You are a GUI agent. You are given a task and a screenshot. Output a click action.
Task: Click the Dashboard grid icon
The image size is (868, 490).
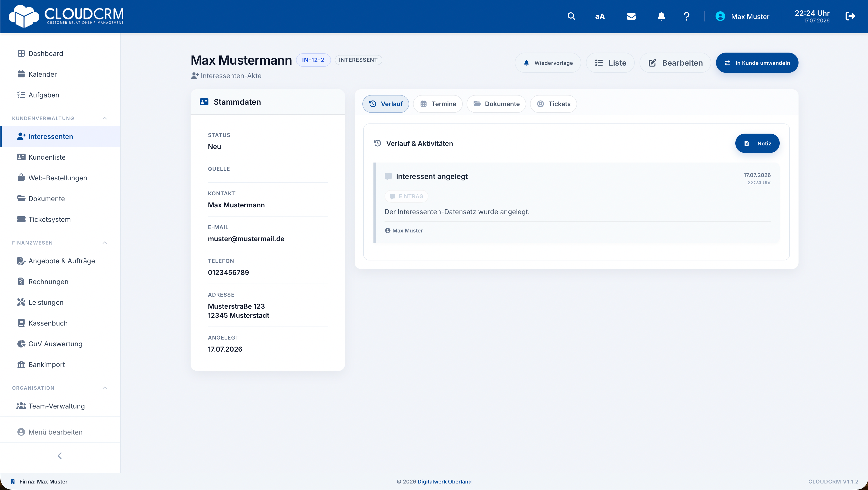[x=21, y=53]
